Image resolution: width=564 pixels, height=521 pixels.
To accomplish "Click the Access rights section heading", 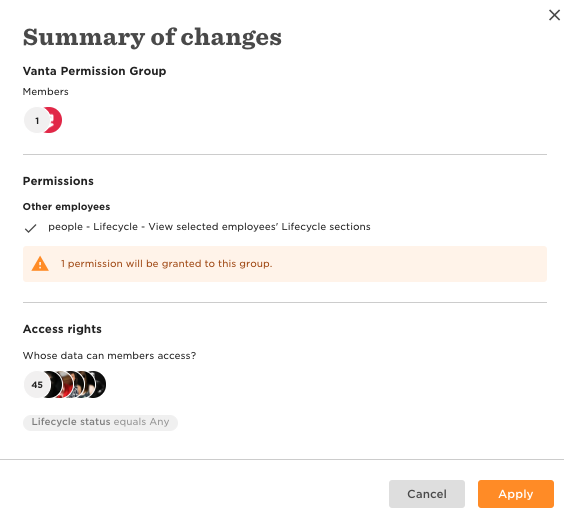I will point(62,329).
